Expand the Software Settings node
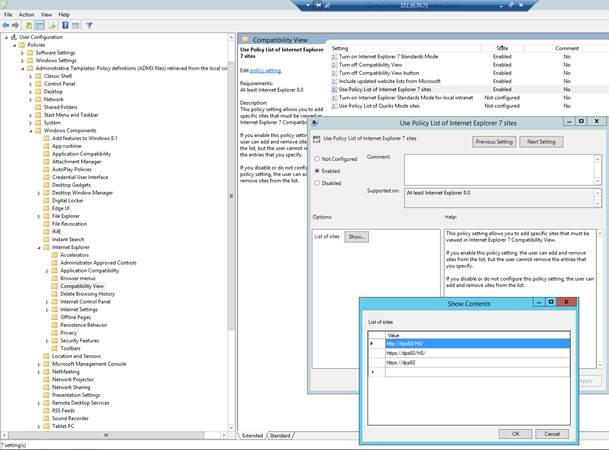609x450 pixels. click(23, 53)
